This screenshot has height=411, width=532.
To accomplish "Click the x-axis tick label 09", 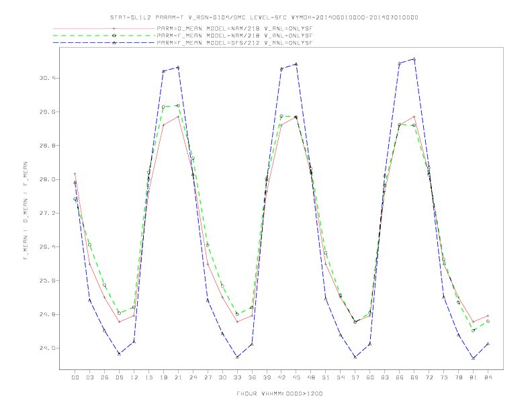I will tap(119, 377).
